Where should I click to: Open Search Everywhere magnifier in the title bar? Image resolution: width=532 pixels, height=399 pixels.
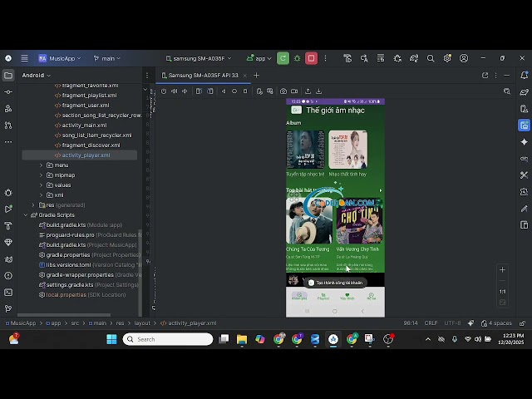tap(431, 58)
